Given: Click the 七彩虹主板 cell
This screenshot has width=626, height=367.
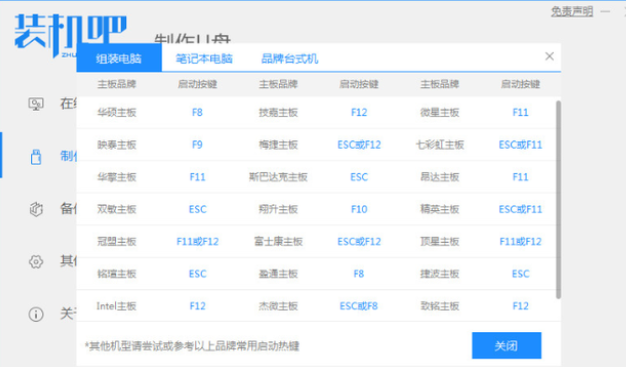Looking at the screenshot, I should pyautogui.click(x=440, y=145).
